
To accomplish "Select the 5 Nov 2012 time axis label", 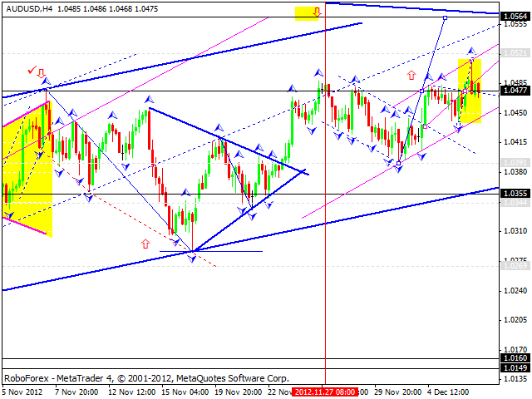I will 21,391.
